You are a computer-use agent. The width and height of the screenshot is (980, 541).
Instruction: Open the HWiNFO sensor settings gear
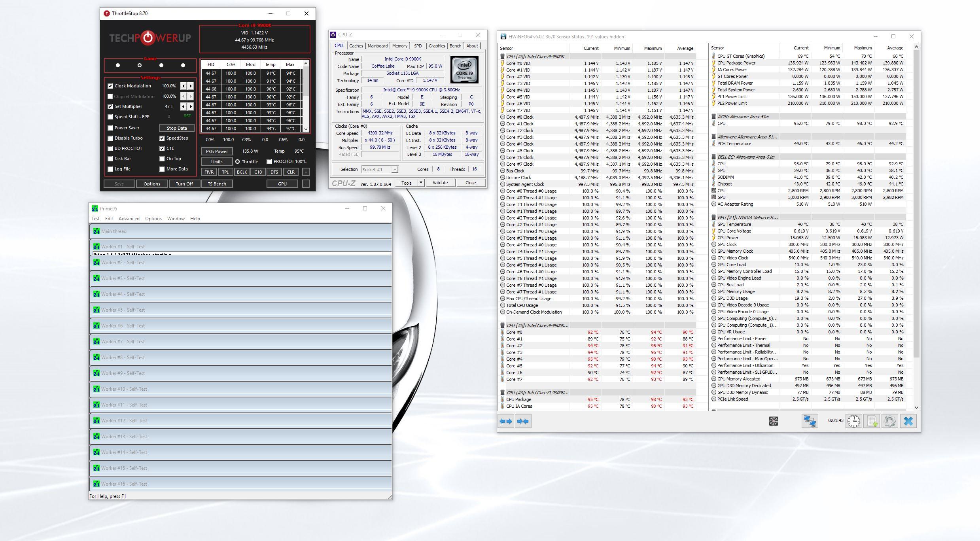(890, 421)
